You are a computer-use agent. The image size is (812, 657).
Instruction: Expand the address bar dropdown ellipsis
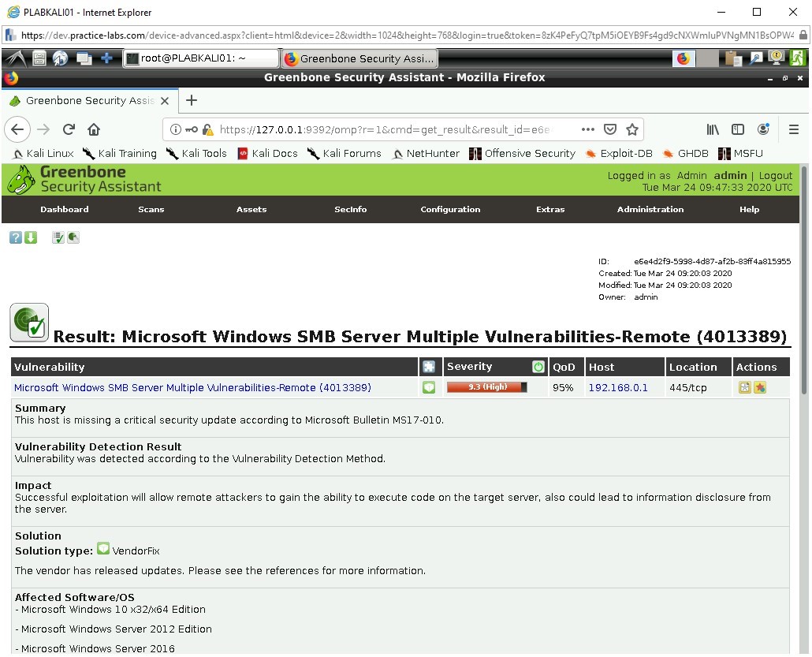[x=587, y=129]
